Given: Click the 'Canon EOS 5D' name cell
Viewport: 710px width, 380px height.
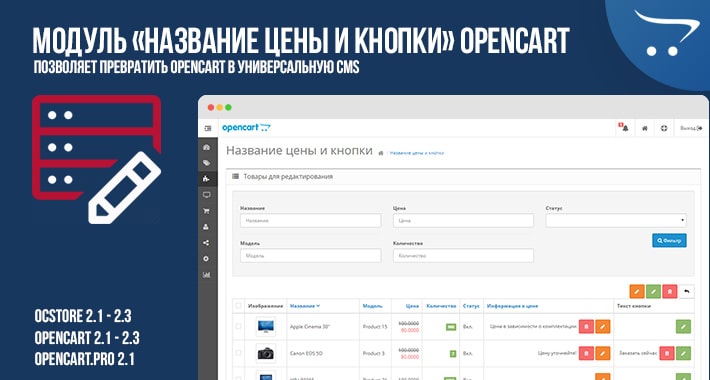Looking at the screenshot, I should click(x=306, y=353).
